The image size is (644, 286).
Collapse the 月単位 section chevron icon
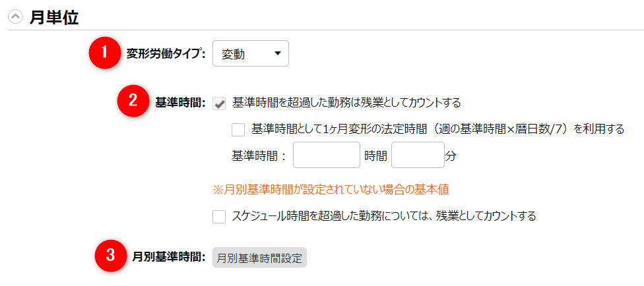15,18
